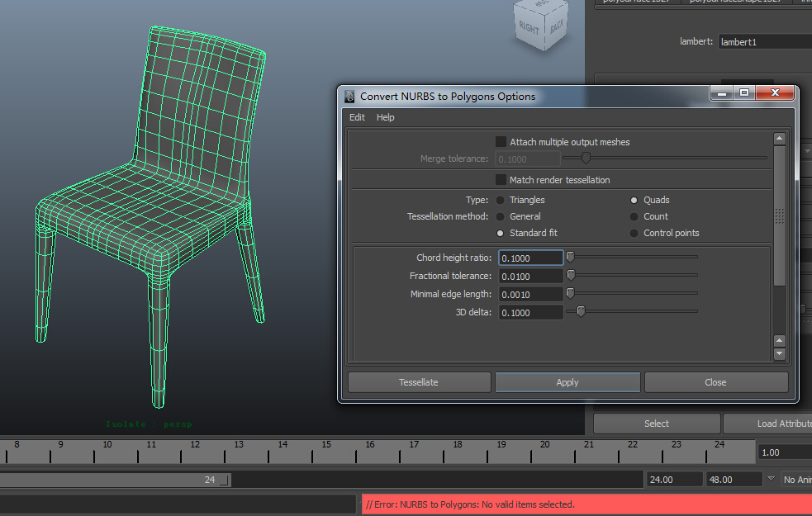Click the Chord height ratio input field
The width and height of the screenshot is (812, 516).
(x=531, y=258)
